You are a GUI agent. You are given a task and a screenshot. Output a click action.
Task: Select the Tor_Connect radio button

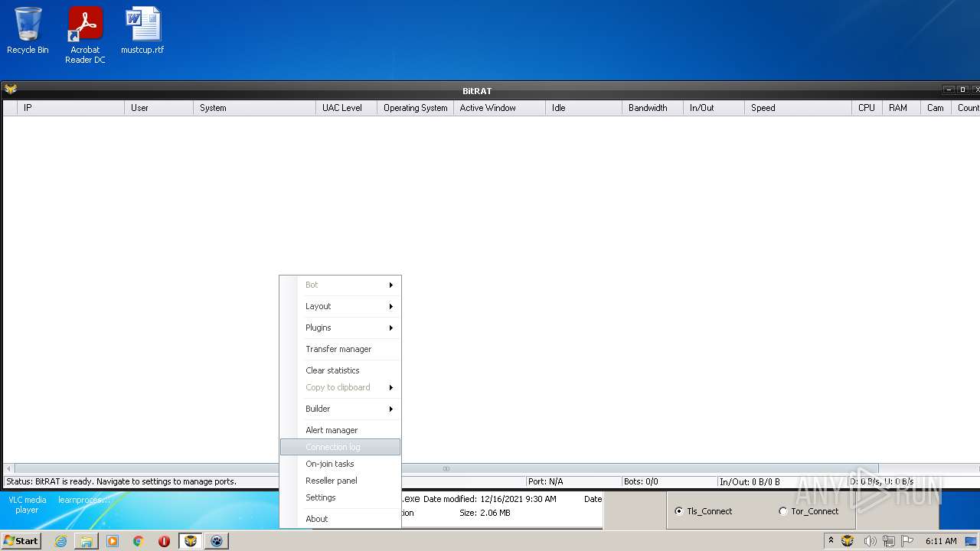point(782,511)
